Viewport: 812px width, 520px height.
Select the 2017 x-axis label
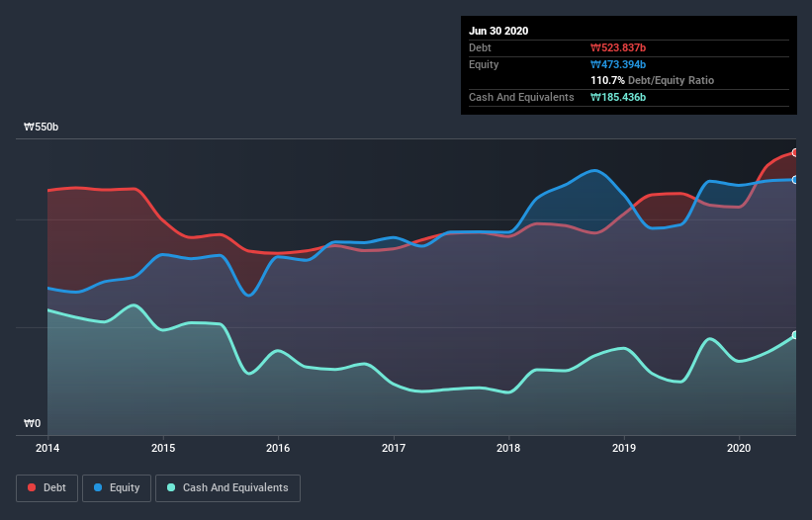coord(394,448)
